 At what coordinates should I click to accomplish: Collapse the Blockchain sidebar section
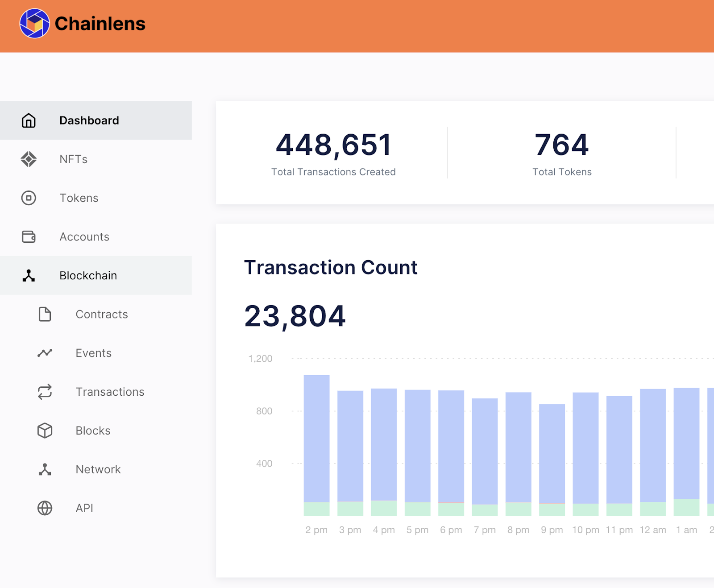point(88,276)
